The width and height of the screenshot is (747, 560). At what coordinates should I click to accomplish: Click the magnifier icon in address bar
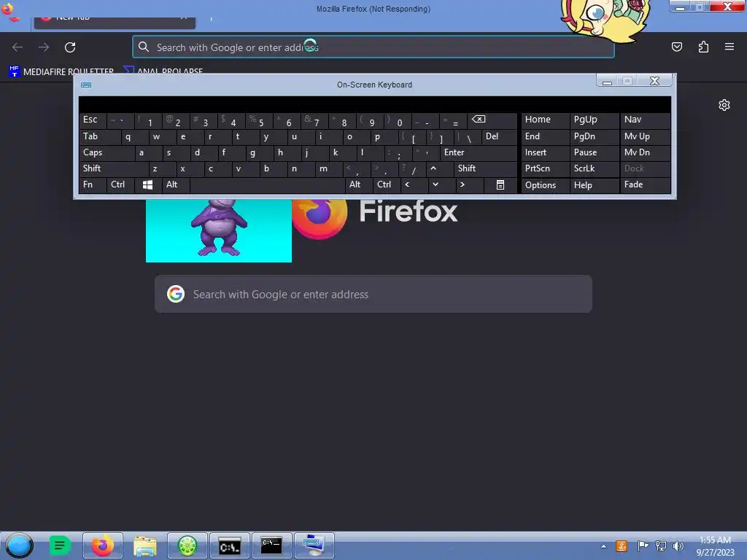point(144,47)
